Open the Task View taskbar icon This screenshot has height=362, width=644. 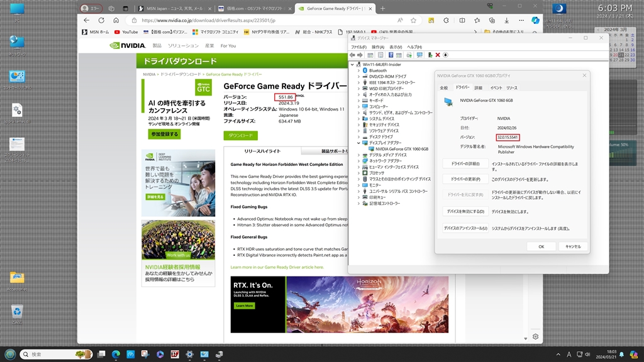coord(101,354)
